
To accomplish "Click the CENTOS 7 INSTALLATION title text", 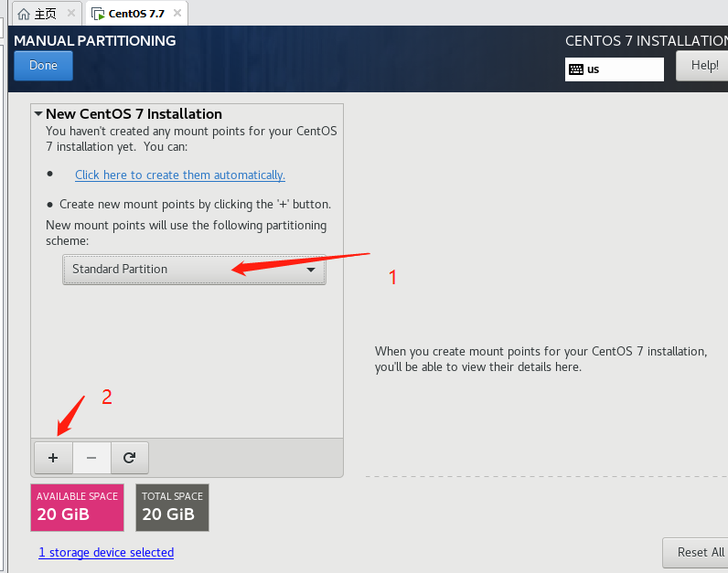I will [x=647, y=41].
